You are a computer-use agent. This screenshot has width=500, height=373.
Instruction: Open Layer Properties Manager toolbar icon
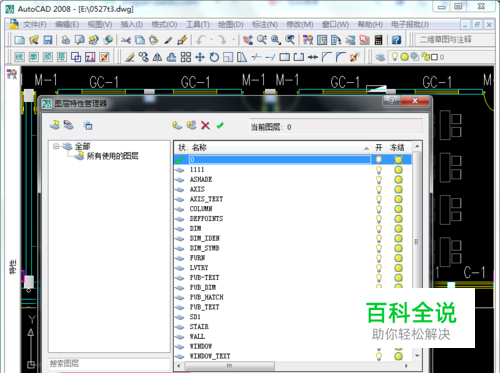(x=380, y=57)
